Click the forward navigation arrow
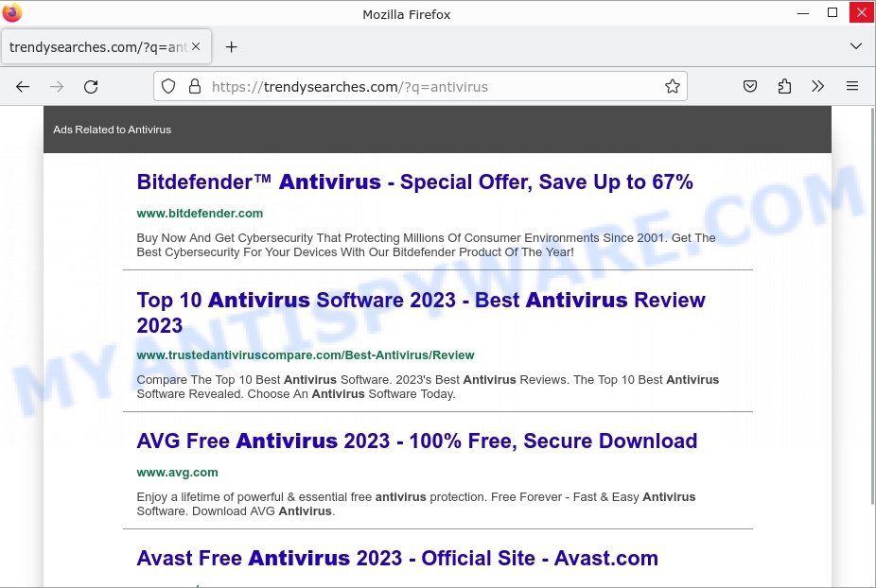The image size is (876, 588). pos(57,87)
